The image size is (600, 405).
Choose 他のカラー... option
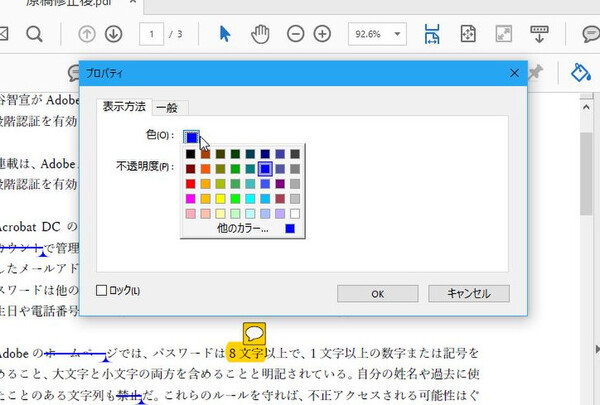[x=243, y=229]
